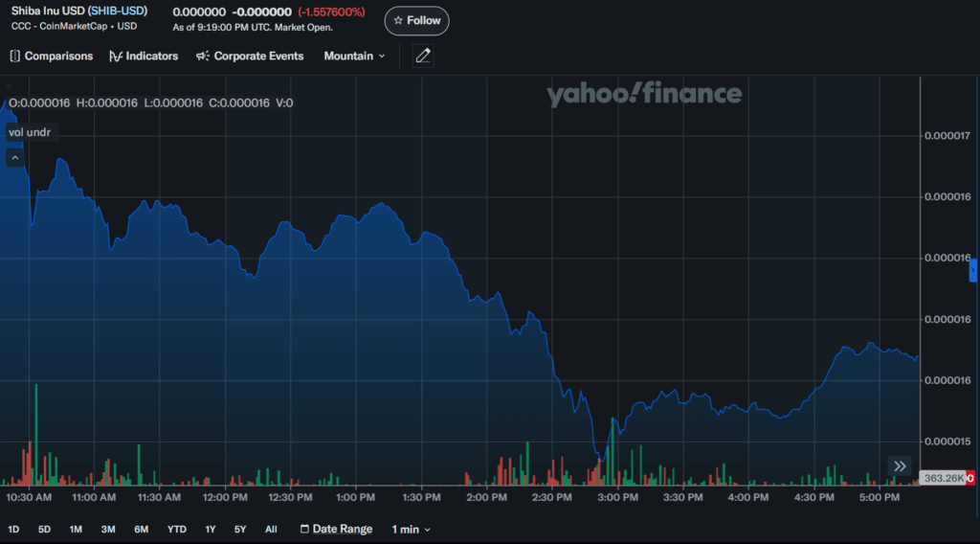The width and height of the screenshot is (980, 544).
Task: Select the 1Y time range
Action: tap(211, 529)
